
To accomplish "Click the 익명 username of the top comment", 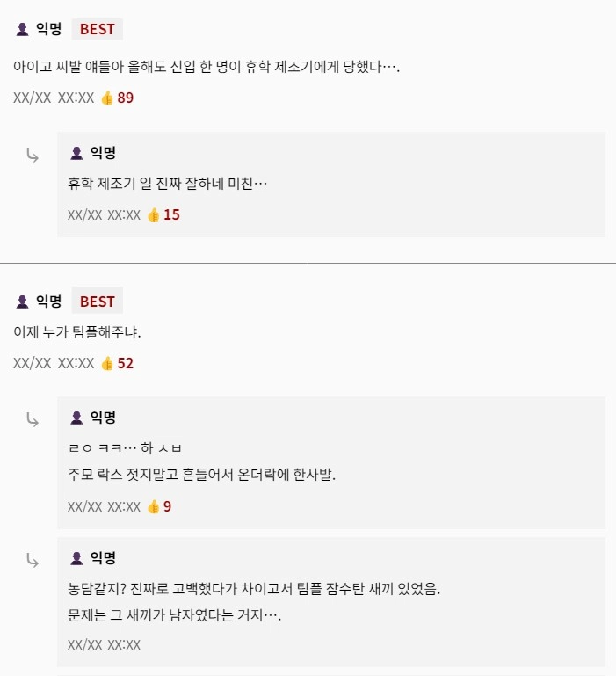I will 48,29.
